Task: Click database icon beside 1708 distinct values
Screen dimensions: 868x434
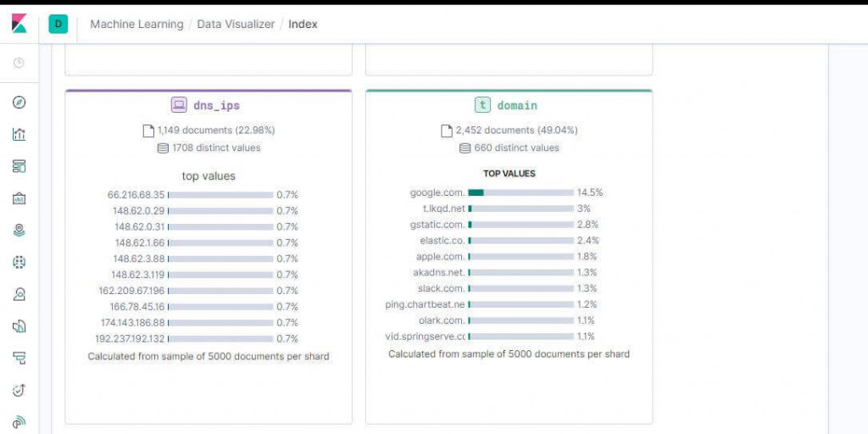Action: [163, 147]
